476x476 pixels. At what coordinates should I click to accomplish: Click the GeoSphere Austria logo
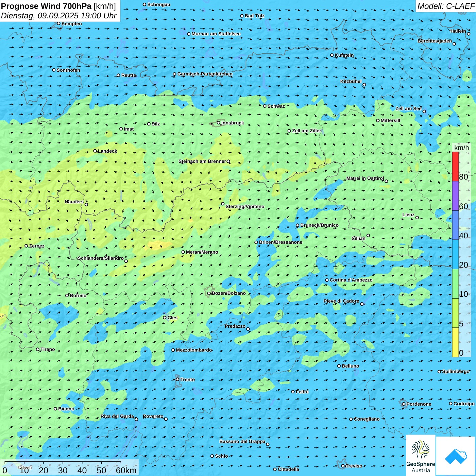coord(421,455)
